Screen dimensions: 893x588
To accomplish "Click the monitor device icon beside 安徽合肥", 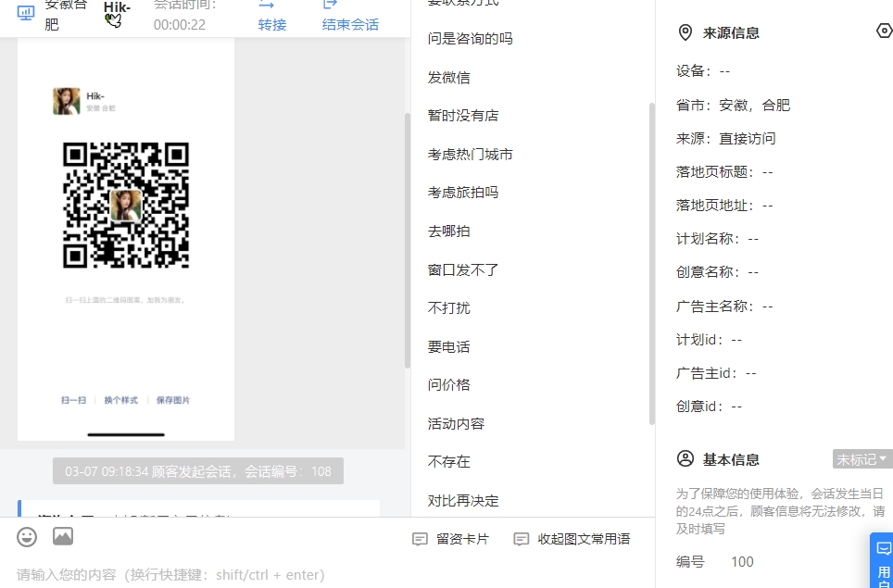I will 26,13.
